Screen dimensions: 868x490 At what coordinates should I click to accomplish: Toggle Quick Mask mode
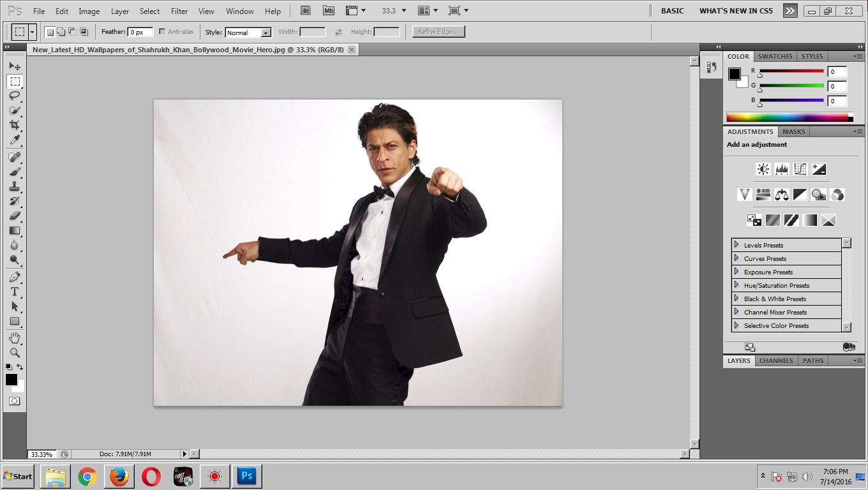tap(14, 401)
